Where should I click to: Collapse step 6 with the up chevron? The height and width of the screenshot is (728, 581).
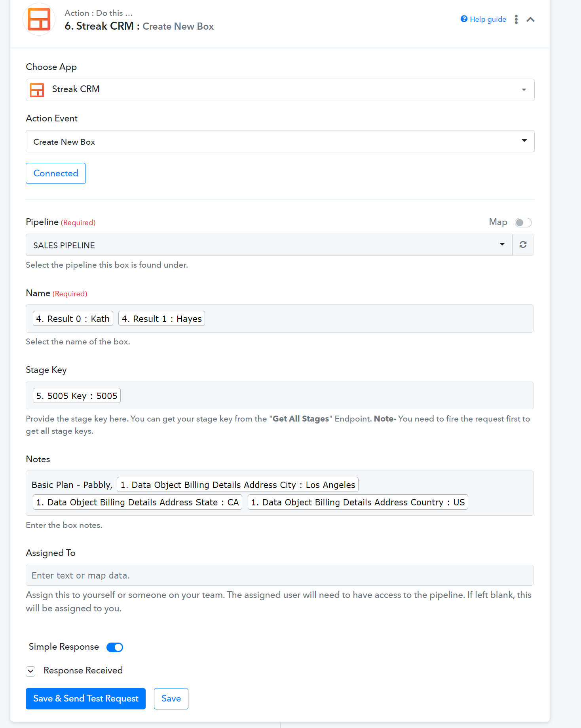tap(530, 19)
